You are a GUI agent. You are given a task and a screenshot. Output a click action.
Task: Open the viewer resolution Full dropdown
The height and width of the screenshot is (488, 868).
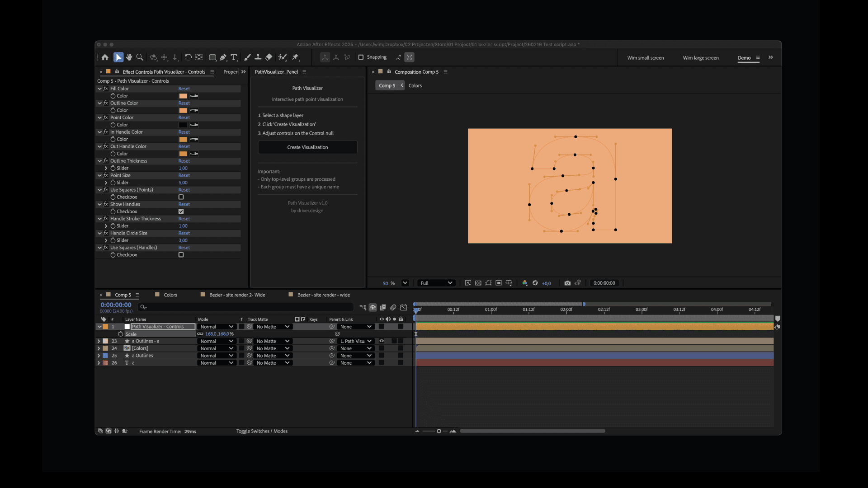pos(436,283)
